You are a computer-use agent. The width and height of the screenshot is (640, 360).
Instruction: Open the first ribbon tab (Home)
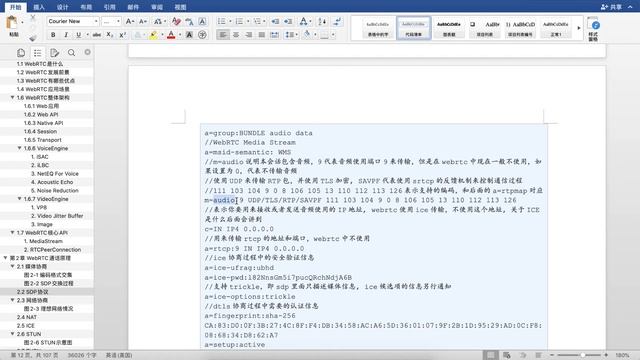[16, 7]
